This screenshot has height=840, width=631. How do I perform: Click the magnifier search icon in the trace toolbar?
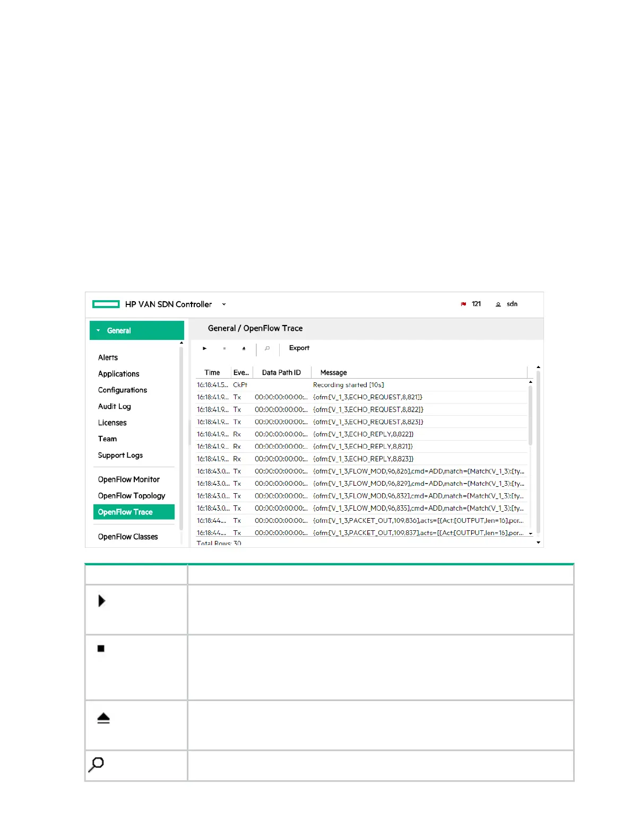tap(267, 348)
